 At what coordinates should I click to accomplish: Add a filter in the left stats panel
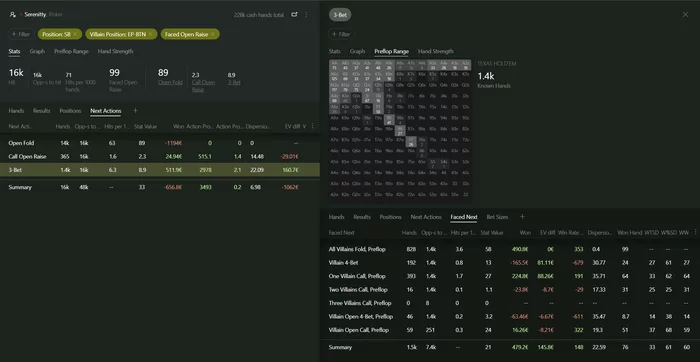coord(21,34)
